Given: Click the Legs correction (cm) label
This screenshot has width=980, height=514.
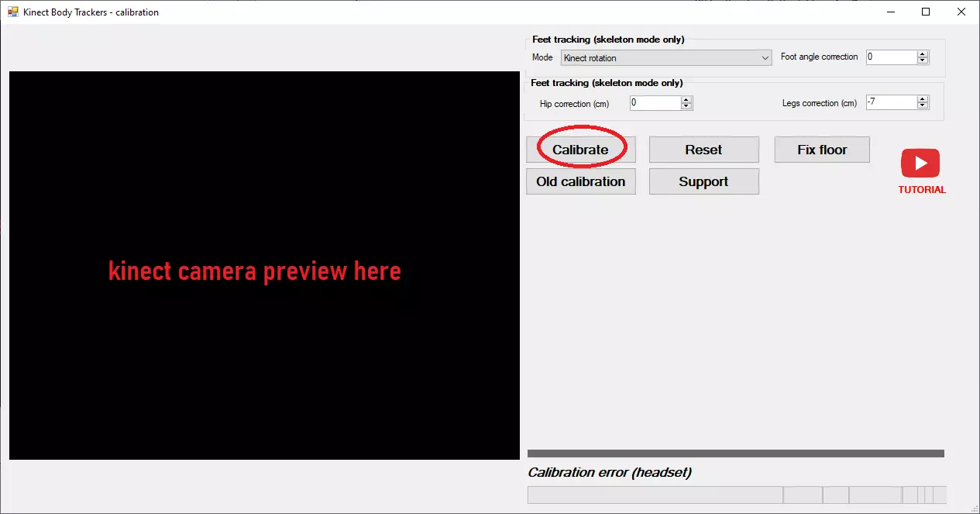Looking at the screenshot, I should coord(820,103).
